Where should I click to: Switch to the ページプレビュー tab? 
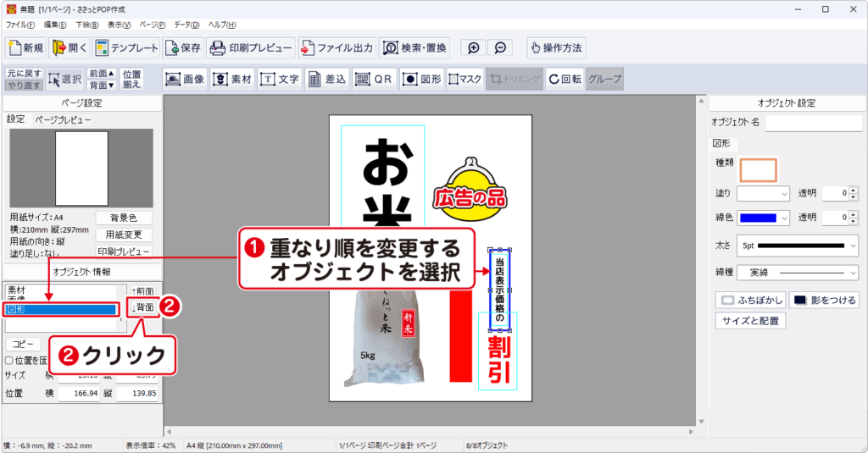[62, 120]
